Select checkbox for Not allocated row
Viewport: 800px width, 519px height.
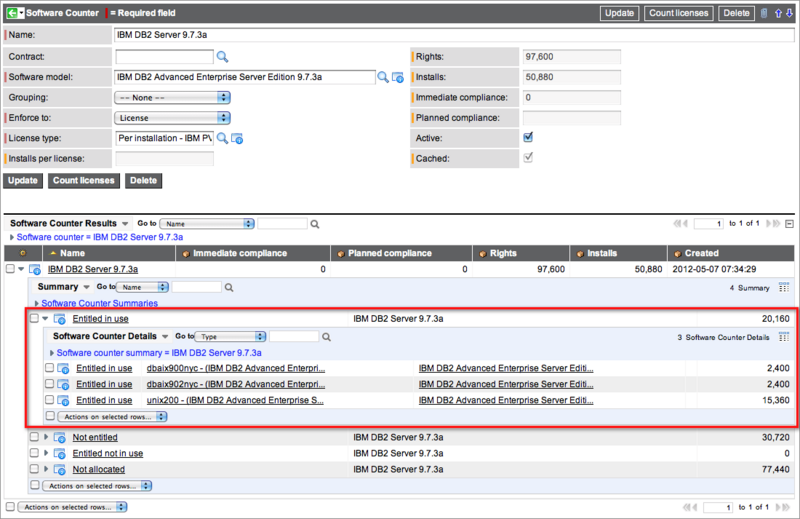(34, 468)
